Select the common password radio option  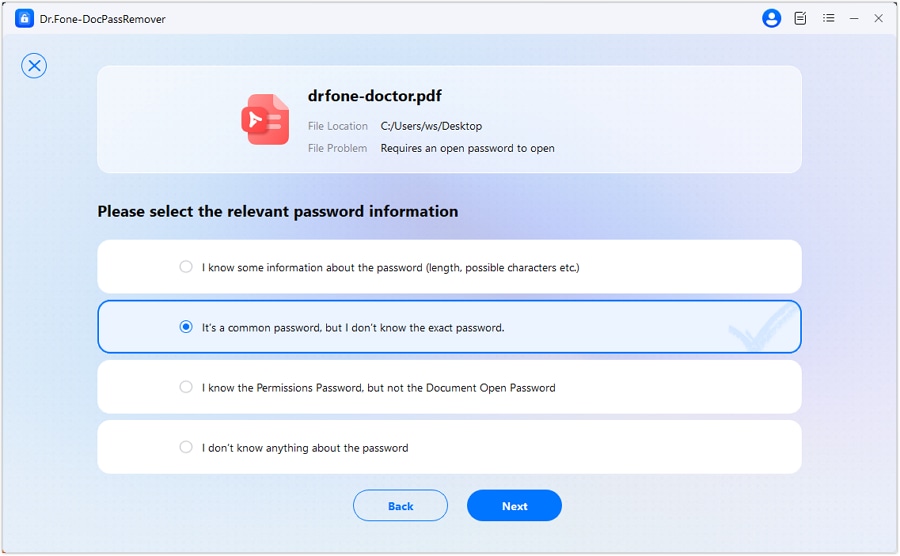click(x=186, y=327)
